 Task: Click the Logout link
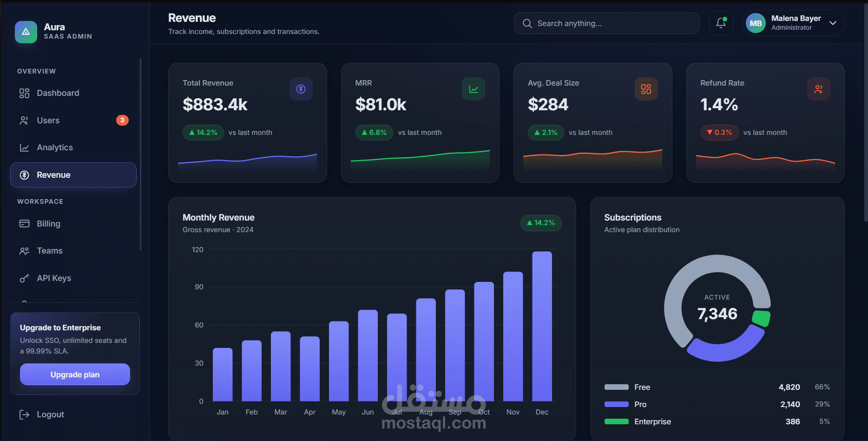[x=50, y=414]
